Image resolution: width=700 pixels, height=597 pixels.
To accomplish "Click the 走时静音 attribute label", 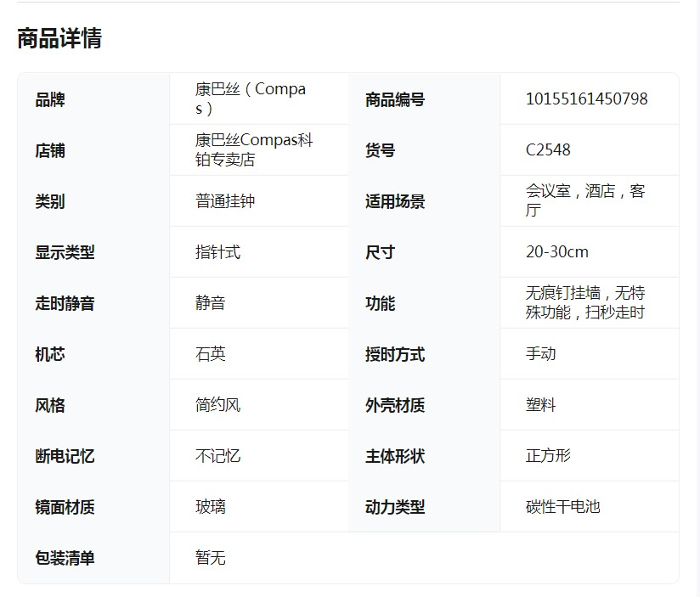I will pos(65,303).
